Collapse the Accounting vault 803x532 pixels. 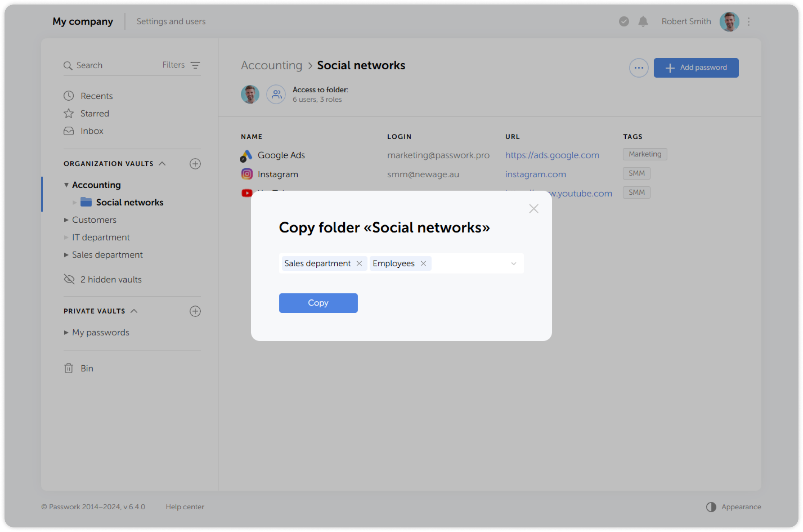[x=66, y=185]
